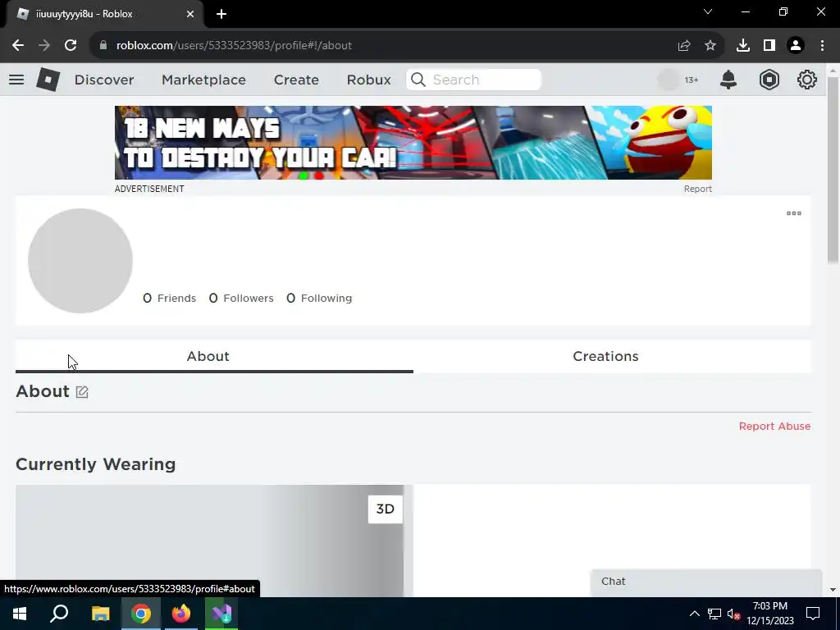Screen dimensions: 840x630
Task: View the 0 Following list
Action: point(319,299)
